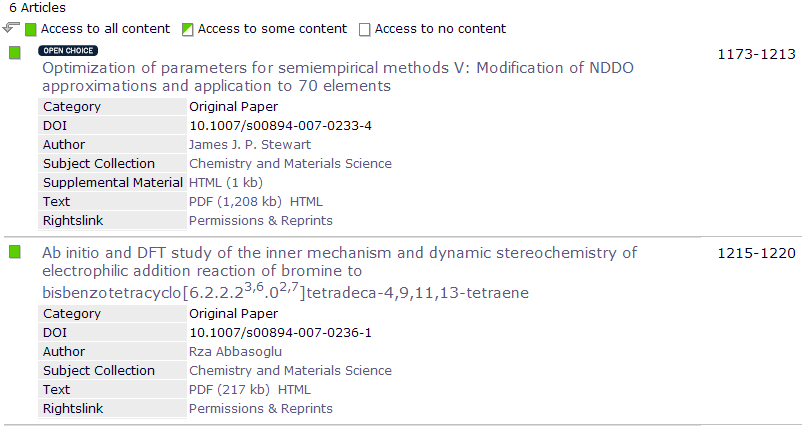
Task: Open the HTML text version of Abbasoglu's article
Action: pos(294,390)
